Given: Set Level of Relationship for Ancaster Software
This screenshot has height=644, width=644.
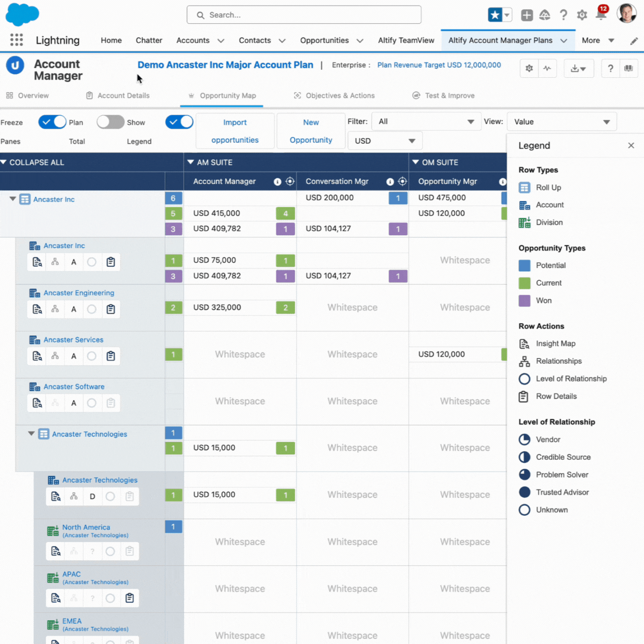Looking at the screenshot, I should 92,403.
